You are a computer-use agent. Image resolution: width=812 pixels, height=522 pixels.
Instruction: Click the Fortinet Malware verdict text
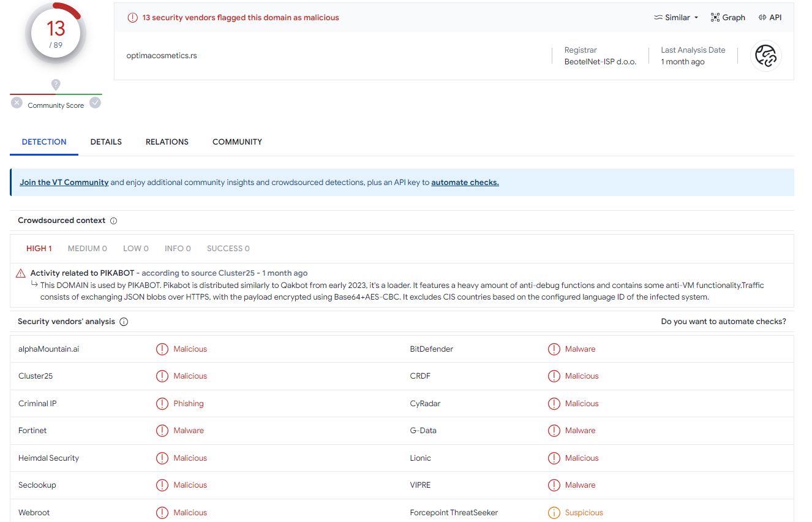(189, 431)
